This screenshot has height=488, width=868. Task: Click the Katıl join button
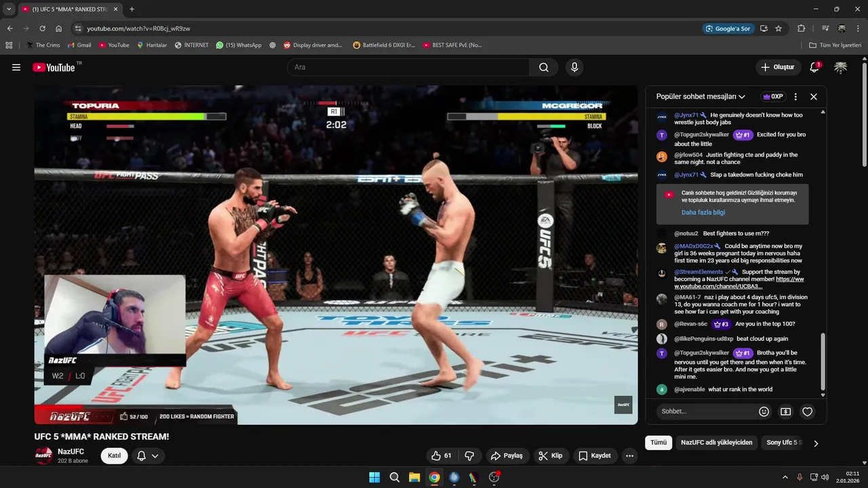114,455
